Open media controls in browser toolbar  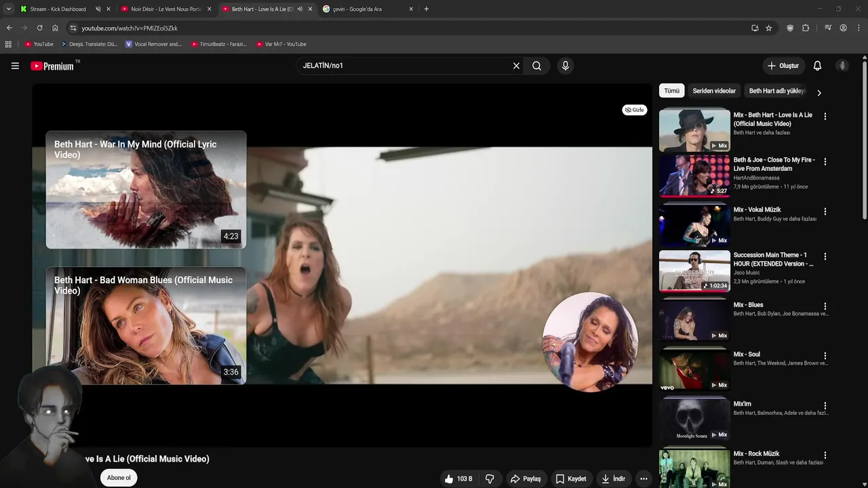point(828,28)
